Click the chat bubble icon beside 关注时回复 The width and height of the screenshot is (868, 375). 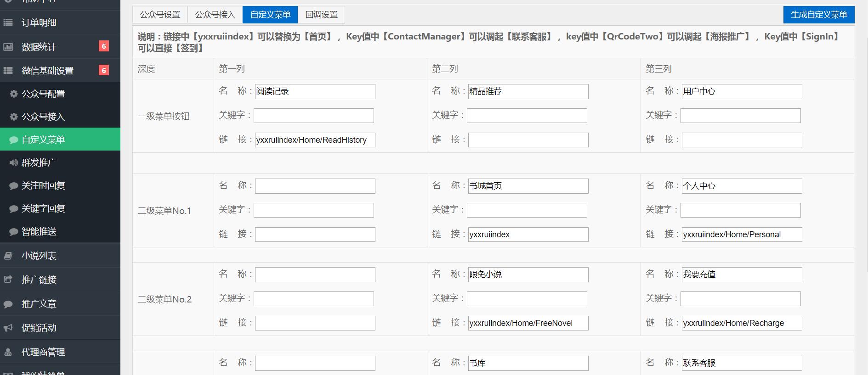(14, 185)
